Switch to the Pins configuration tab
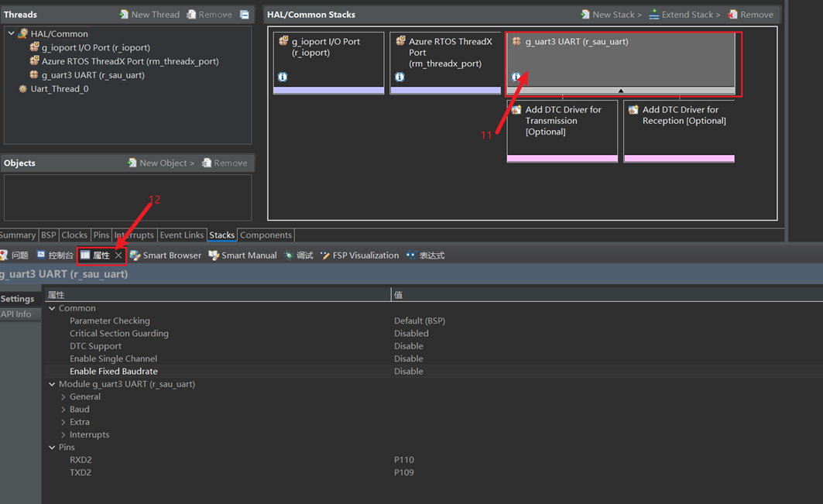This screenshot has height=504, width=823. (101, 235)
